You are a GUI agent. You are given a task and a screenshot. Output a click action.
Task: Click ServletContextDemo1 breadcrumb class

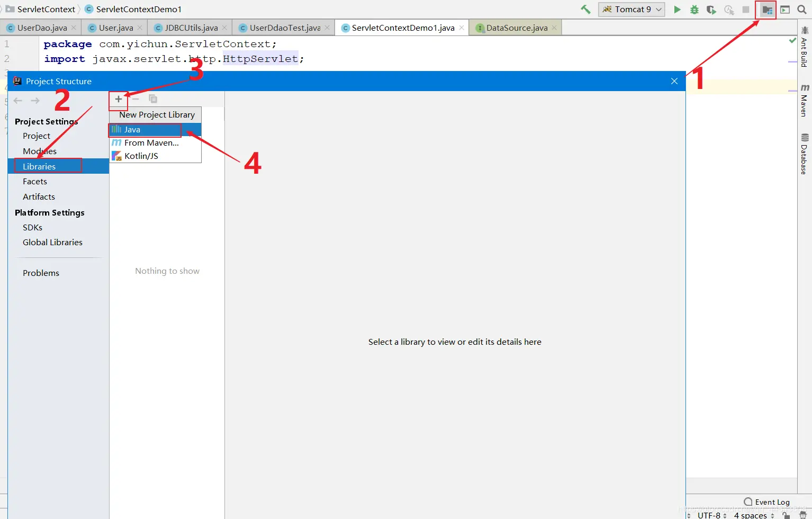tap(133, 9)
